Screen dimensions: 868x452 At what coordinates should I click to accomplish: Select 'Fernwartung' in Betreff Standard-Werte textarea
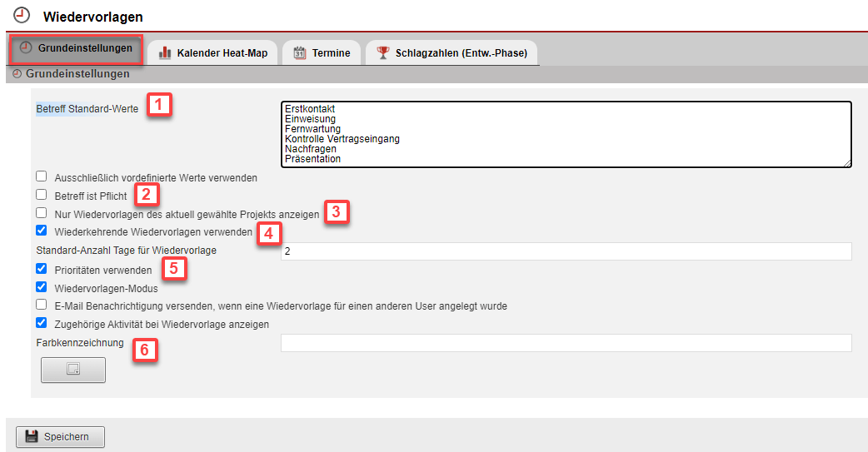pyautogui.click(x=312, y=129)
